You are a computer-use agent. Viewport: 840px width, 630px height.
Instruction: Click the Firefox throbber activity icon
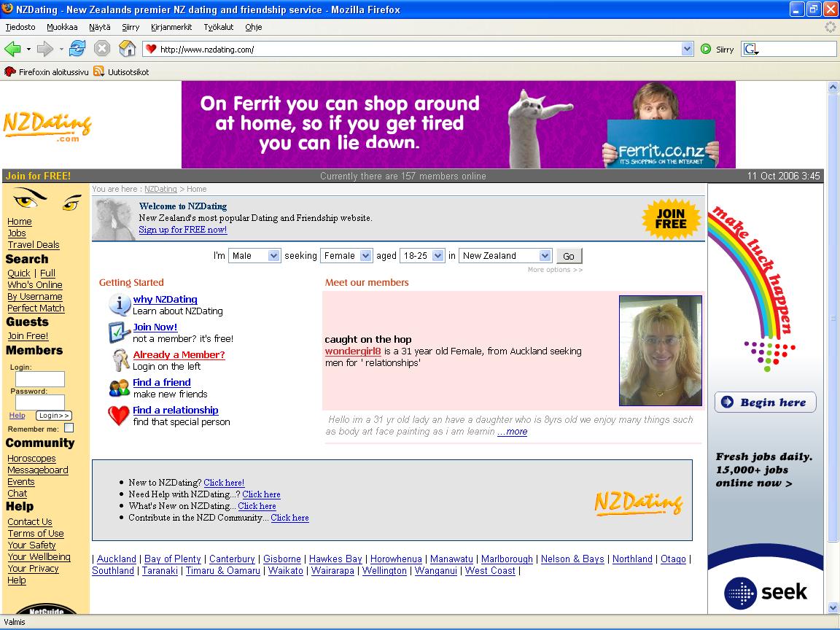point(830,27)
